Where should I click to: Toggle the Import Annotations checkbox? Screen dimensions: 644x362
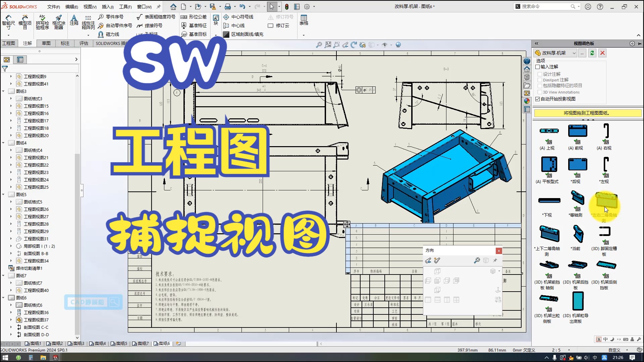tap(538, 67)
